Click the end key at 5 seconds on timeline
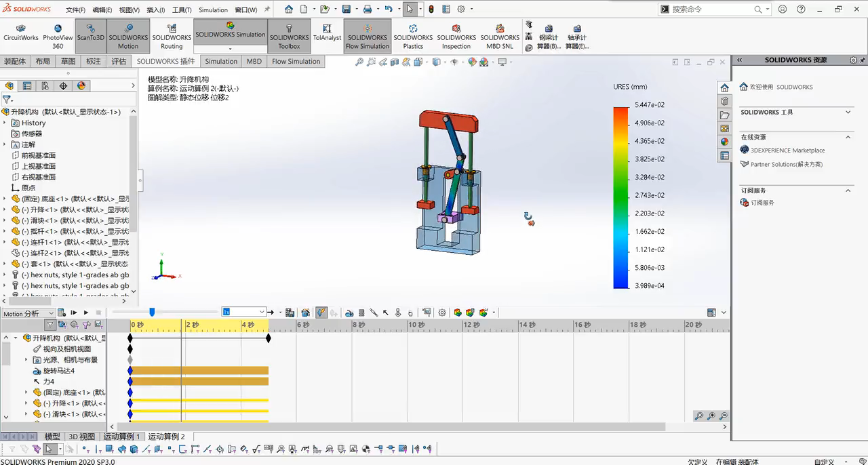The height and width of the screenshot is (465, 868). point(269,338)
